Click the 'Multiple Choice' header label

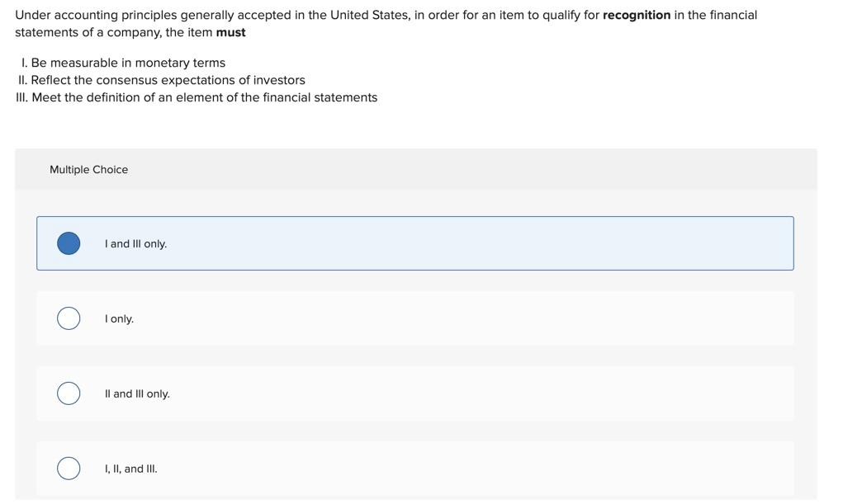pos(88,169)
